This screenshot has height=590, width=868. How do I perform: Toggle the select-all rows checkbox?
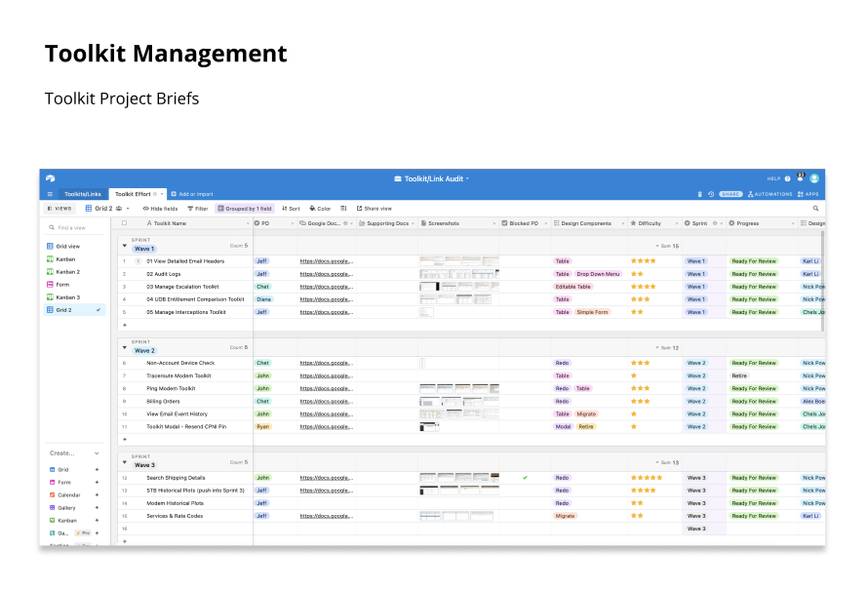click(x=124, y=223)
